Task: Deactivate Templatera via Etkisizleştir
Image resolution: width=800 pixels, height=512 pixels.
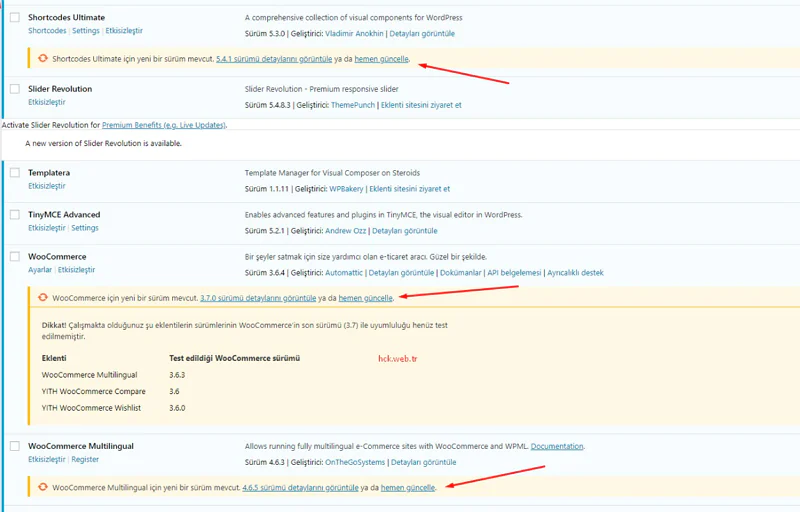Action: pos(47,186)
